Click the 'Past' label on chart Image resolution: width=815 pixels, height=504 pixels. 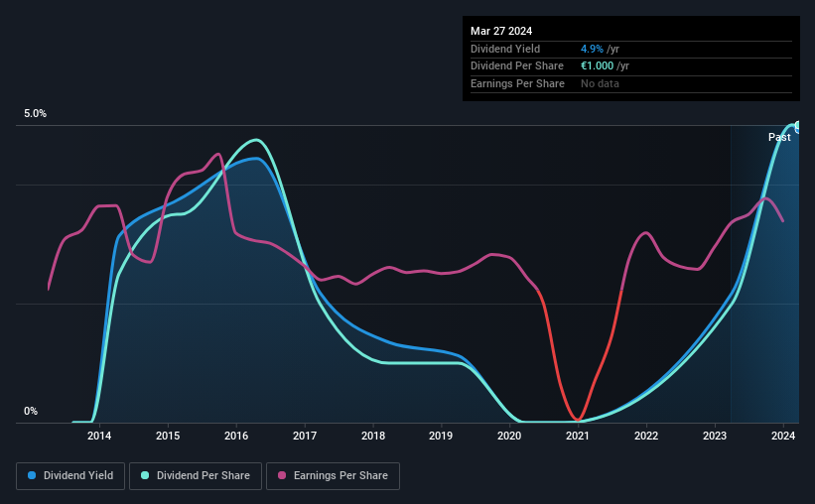click(x=779, y=137)
